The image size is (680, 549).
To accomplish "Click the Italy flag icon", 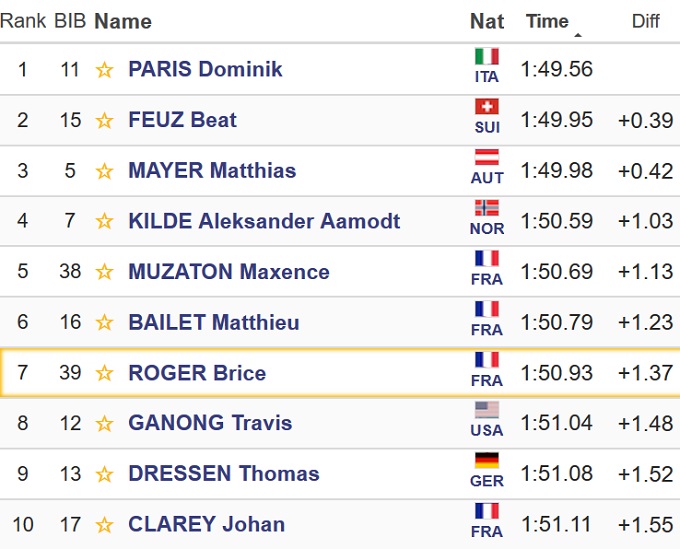I will [487, 56].
